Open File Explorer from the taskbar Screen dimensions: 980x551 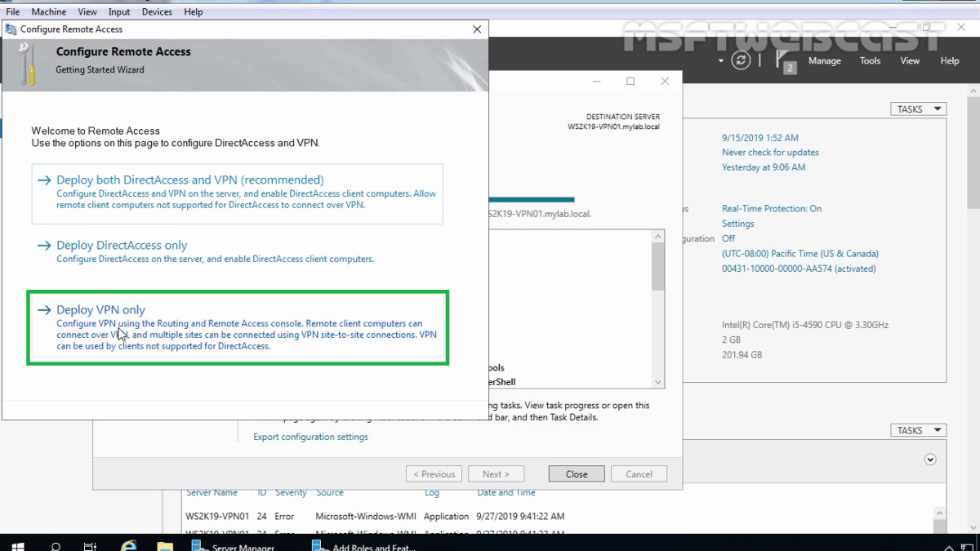165,546
